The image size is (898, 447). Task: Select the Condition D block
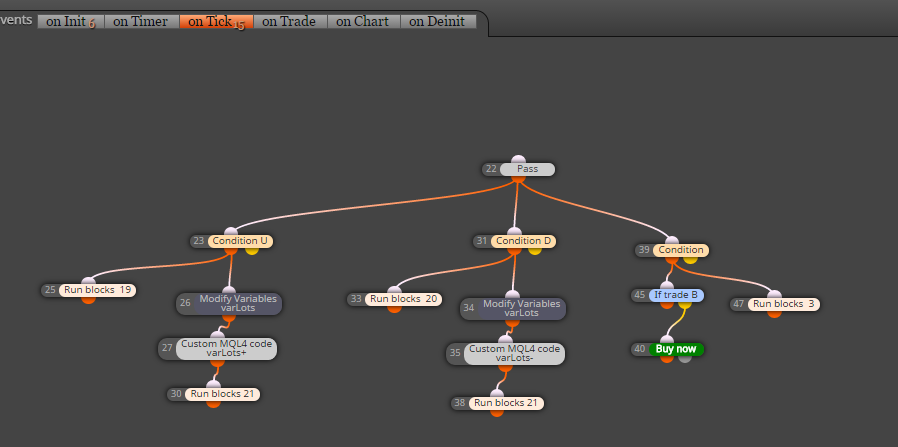(x=523, y=241)
